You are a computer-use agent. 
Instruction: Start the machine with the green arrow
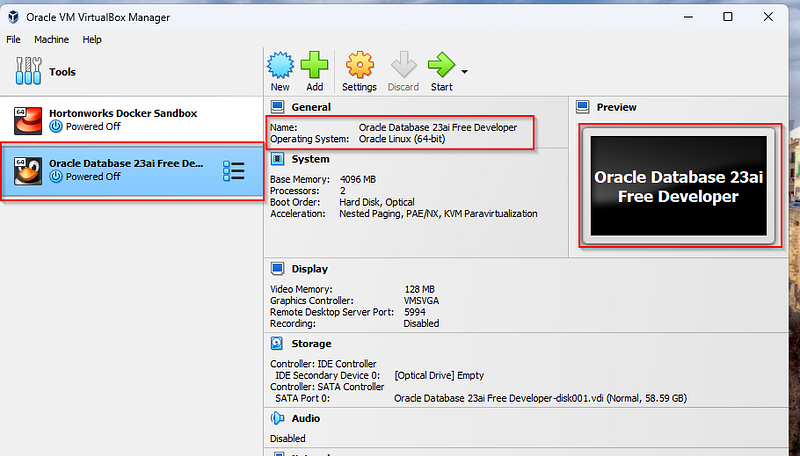point(441,65)
